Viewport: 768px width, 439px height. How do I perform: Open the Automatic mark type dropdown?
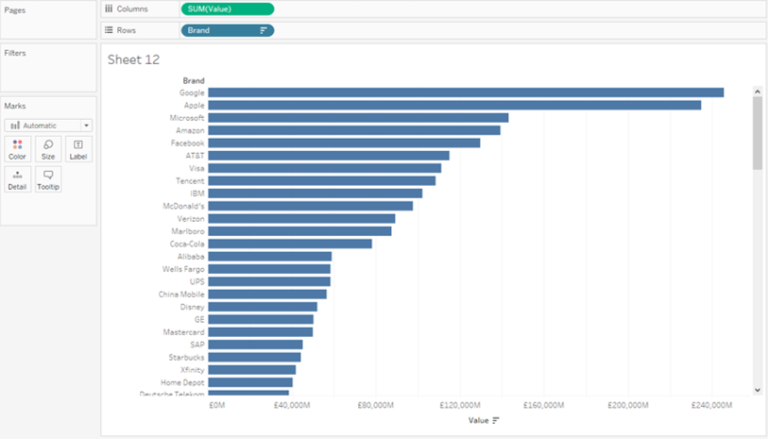tap(48, 125)
